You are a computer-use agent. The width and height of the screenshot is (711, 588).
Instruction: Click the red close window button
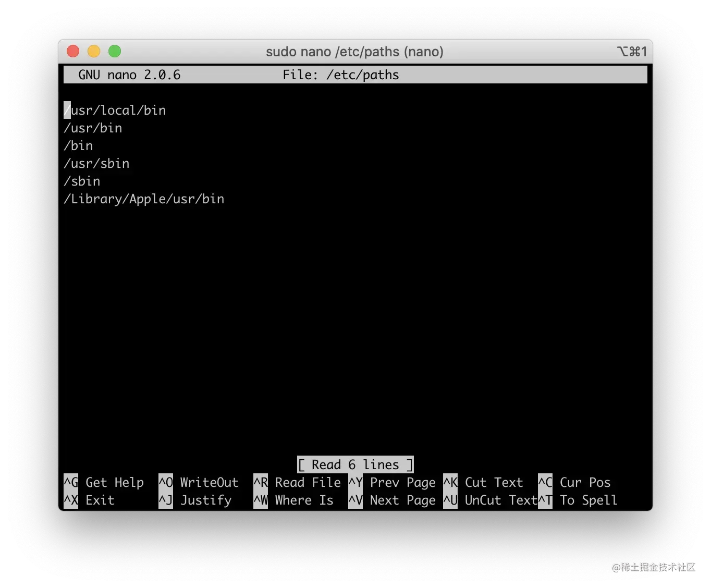tap(73, 51)
